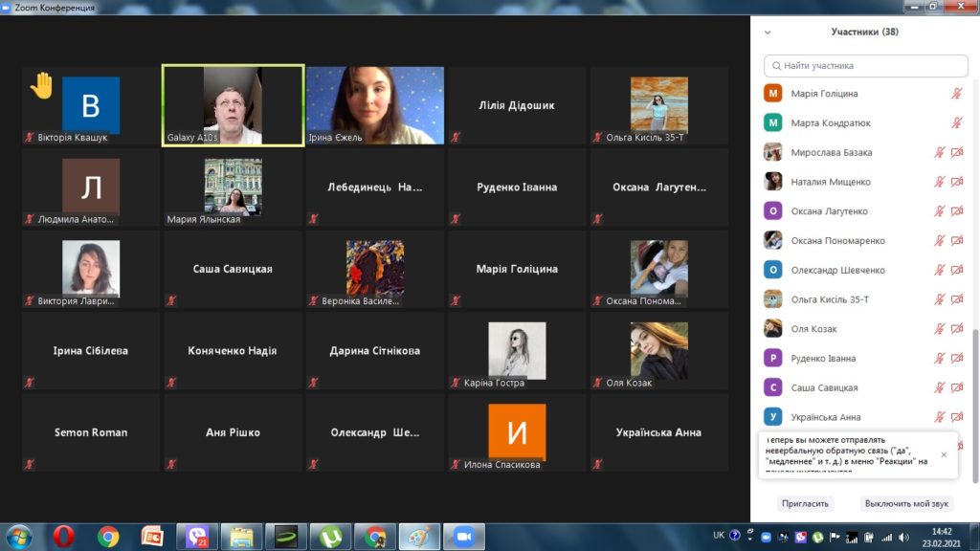
Task: Click the purple avatar icon of Саша Савицкая
Action: (773, 387)
